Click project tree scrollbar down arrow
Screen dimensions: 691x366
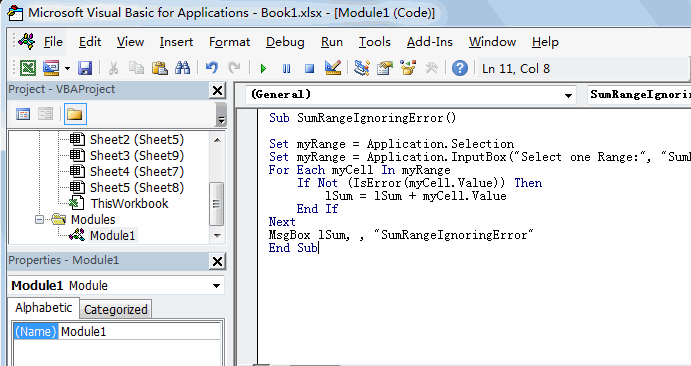pyautogui.click(x=217, y=236)
